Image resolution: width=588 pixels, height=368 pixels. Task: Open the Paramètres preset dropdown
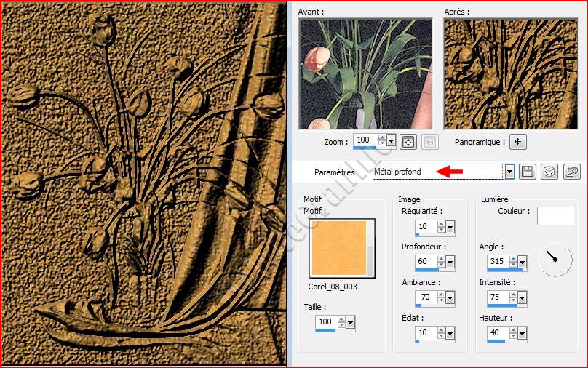[509, 172]
